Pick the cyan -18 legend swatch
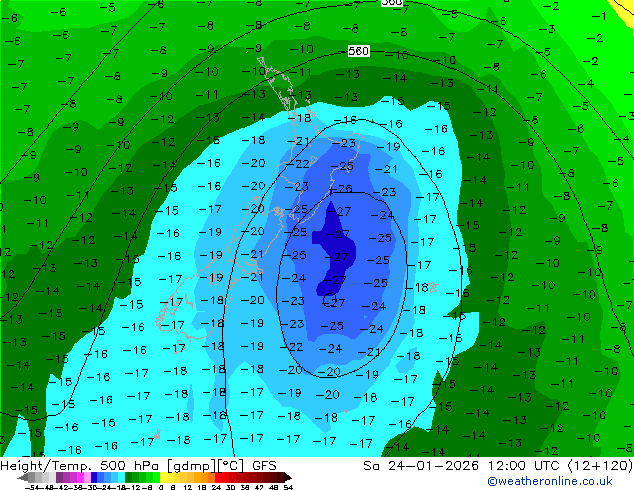 tap(122, 478)
